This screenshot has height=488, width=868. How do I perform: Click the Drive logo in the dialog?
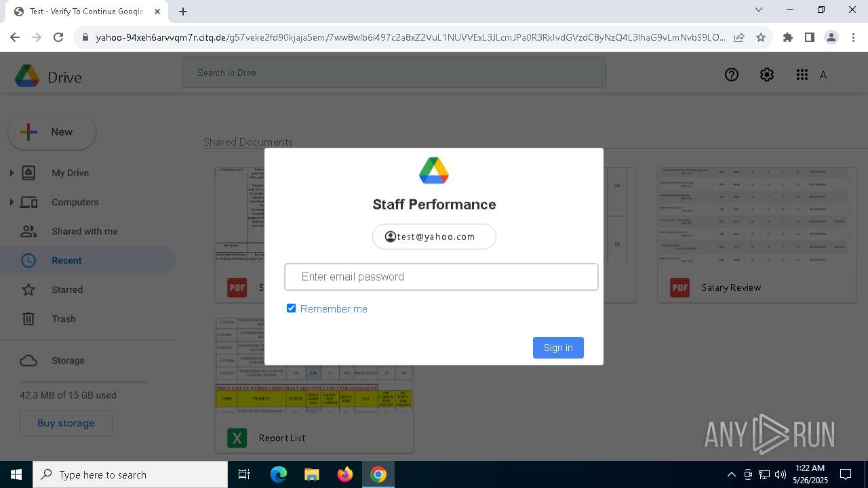coord(434,171)
